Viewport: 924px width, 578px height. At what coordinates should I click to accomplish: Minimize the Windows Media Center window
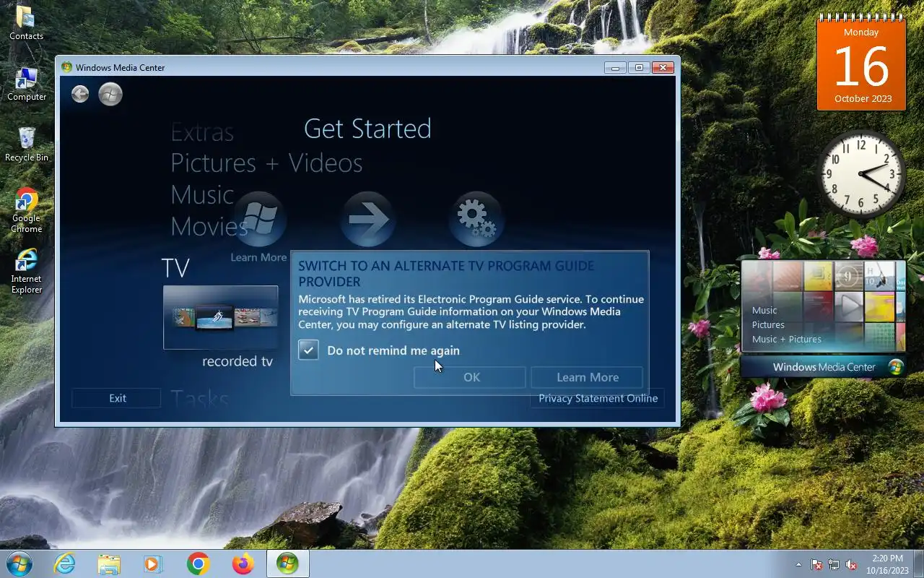tap(615, 67)
